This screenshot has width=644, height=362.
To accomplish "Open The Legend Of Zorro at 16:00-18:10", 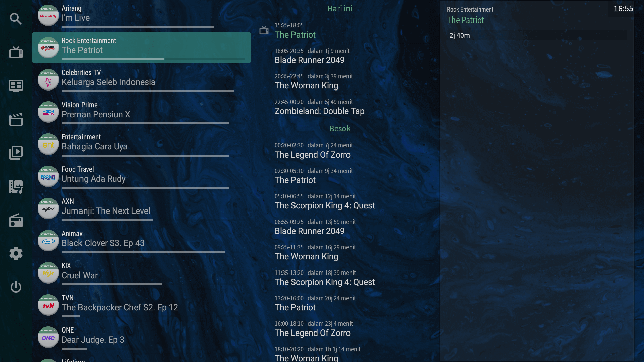I will point(340,328).
